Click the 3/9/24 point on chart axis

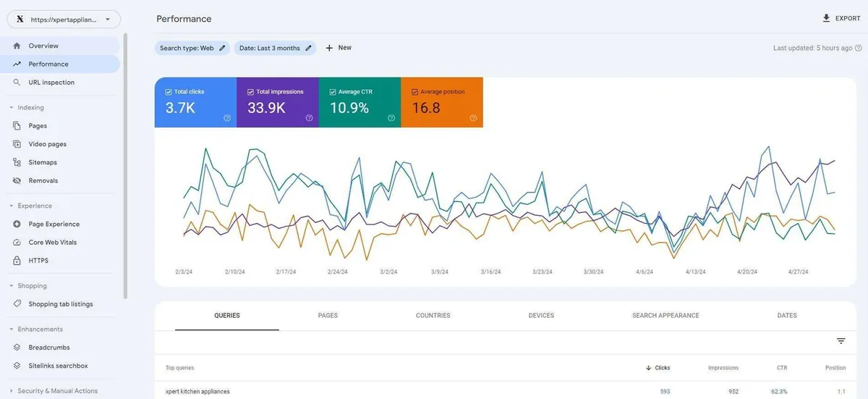coord(440,272)
